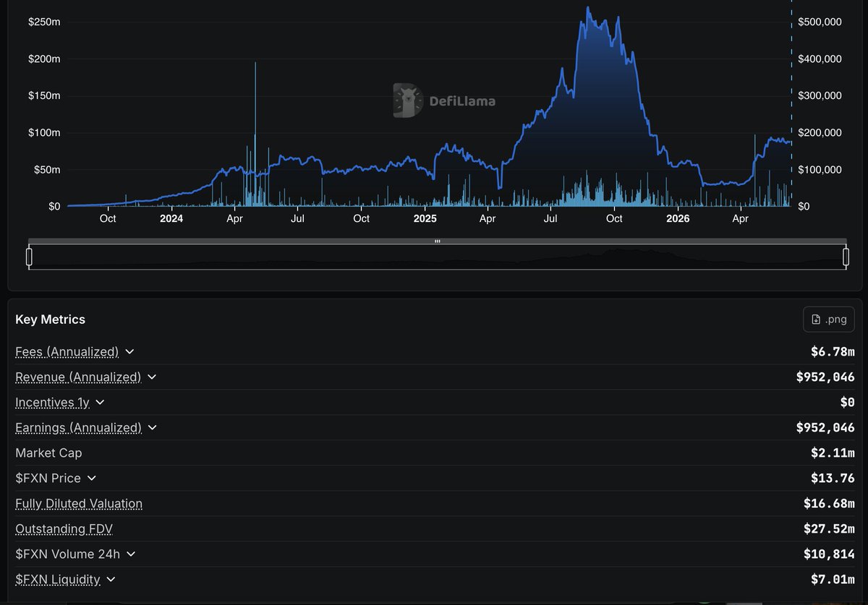
Task: Click the 2024 x-axis label
Action: (171, 218)
